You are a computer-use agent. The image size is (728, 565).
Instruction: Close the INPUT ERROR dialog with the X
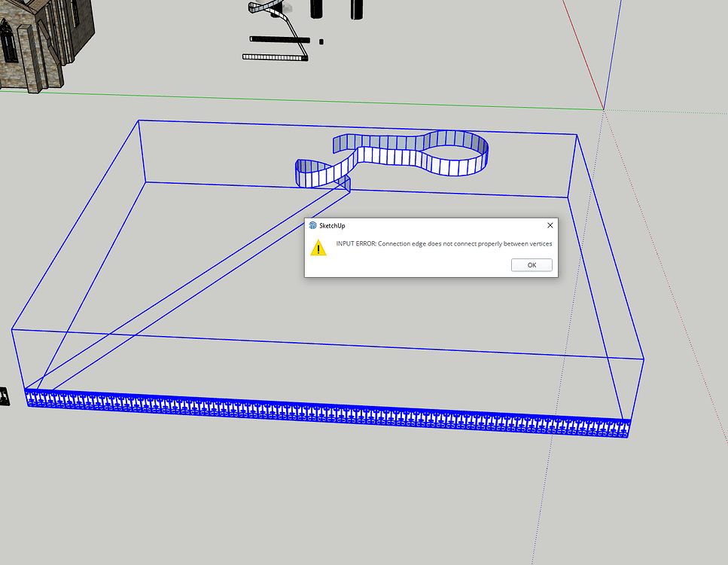[x=550, y=225]
